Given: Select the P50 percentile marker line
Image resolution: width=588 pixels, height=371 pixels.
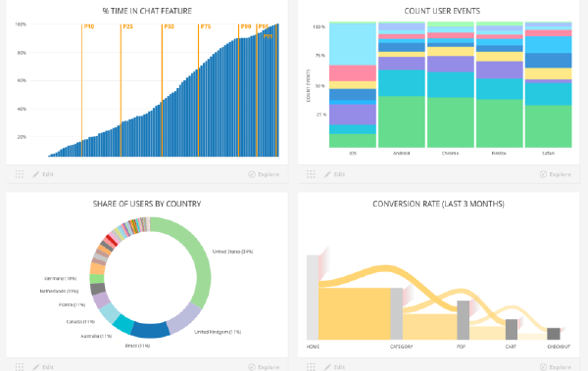Looking at the screenshot, I should coord(162,90).
